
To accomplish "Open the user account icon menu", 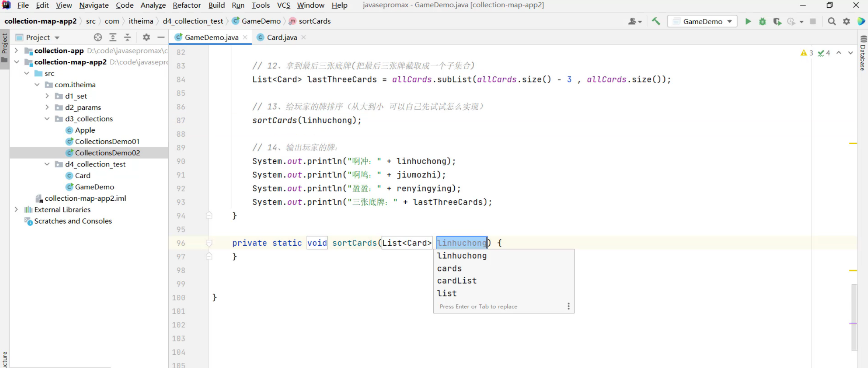I will [635, 21].
